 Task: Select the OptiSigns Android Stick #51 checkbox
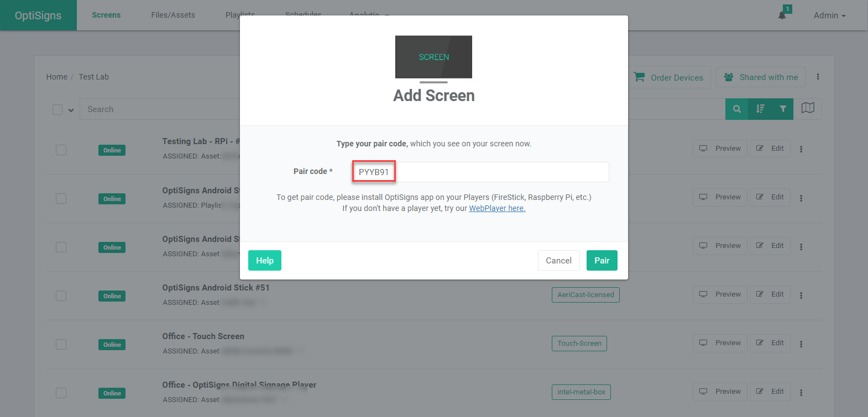pyautogui.click(x=61, y=295)
